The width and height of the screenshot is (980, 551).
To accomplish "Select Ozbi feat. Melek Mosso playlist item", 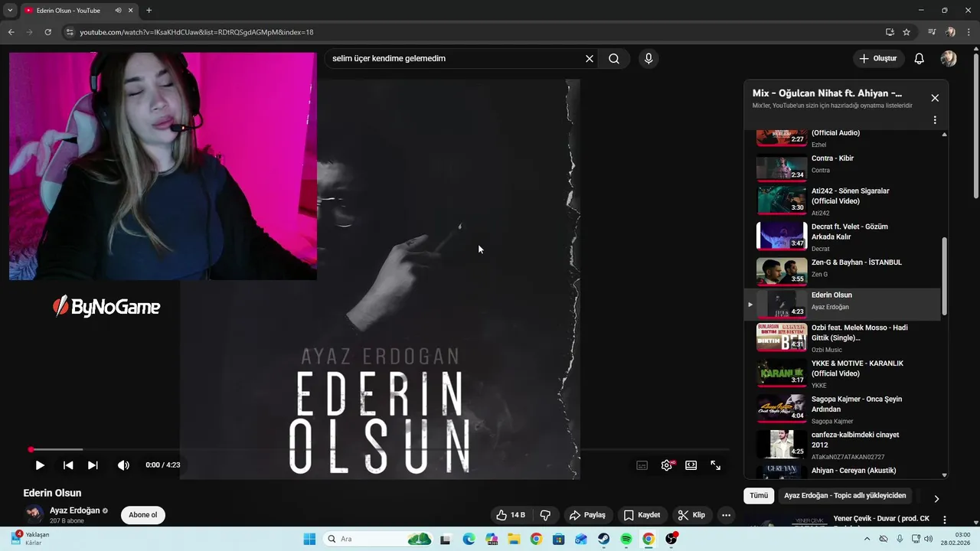I will point(842,337).
